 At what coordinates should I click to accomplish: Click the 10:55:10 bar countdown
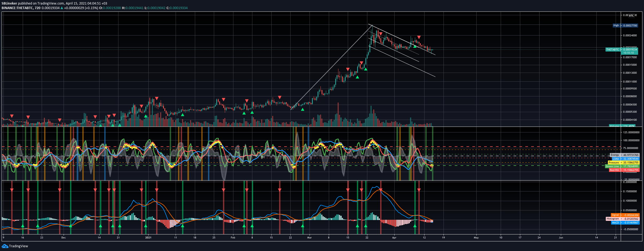click(x=628, y=53)
